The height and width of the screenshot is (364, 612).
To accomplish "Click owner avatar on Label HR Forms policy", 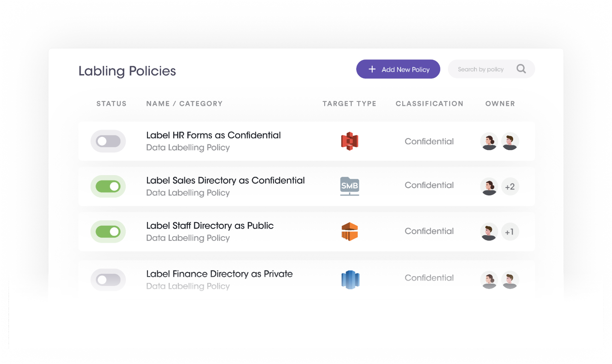I will (x=489, y=141).
